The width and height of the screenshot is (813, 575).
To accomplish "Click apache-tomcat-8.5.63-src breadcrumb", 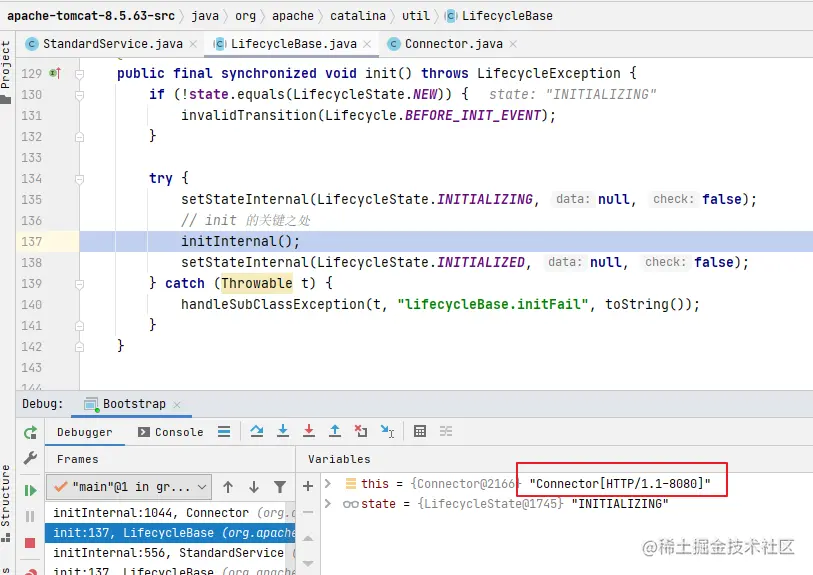I will point(91,16).
